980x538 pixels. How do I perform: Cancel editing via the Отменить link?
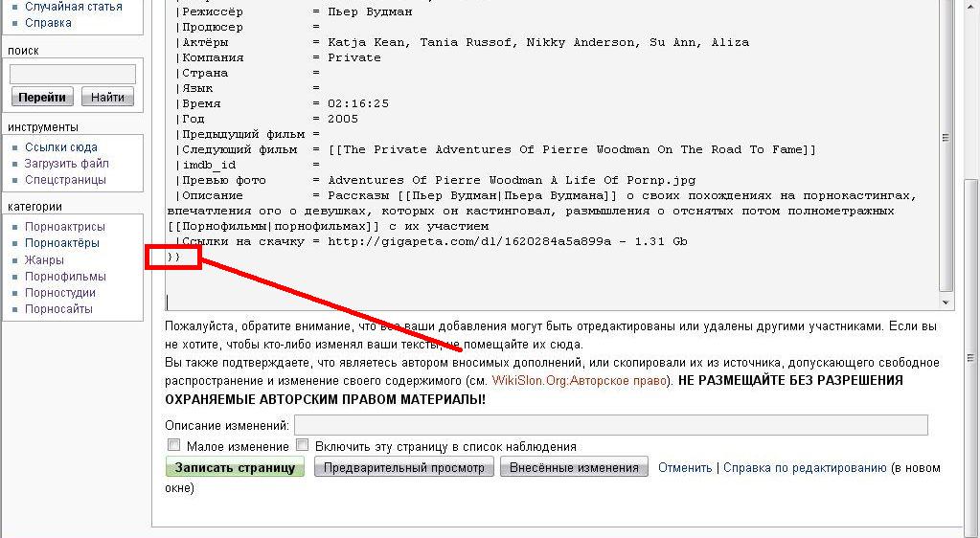tap(685, 467)
